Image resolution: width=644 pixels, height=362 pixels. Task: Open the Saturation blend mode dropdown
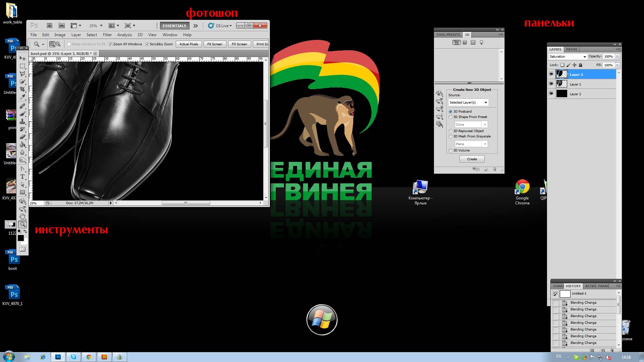[x=568, y=56]
